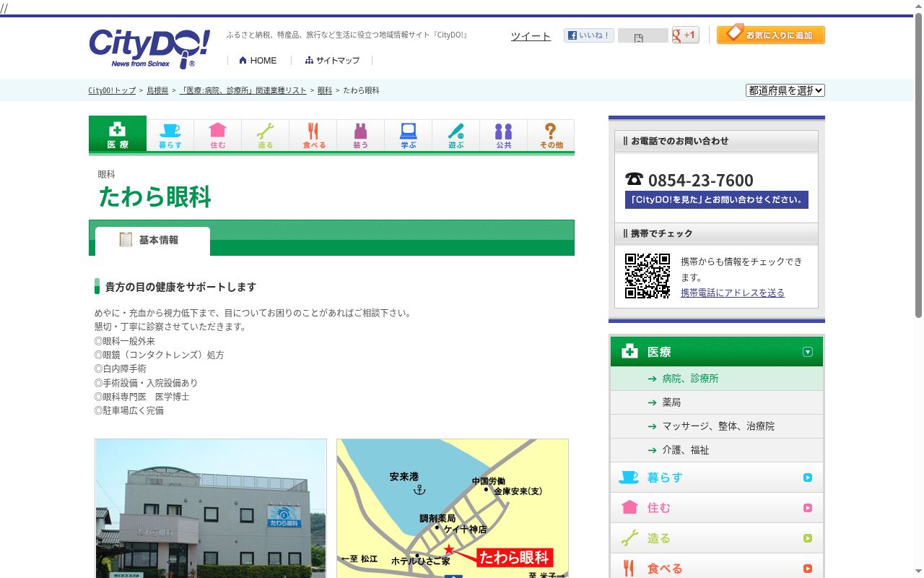Click the たわら眼科 building photo
The image size is (924, 578).
[x=211, y=509]
